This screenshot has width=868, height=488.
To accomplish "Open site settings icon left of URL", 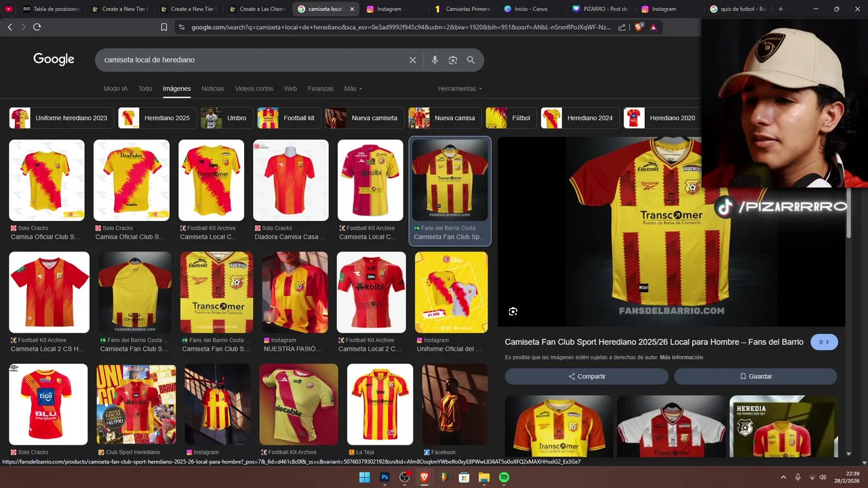I will pyautogui.click(x=181, y=27).
